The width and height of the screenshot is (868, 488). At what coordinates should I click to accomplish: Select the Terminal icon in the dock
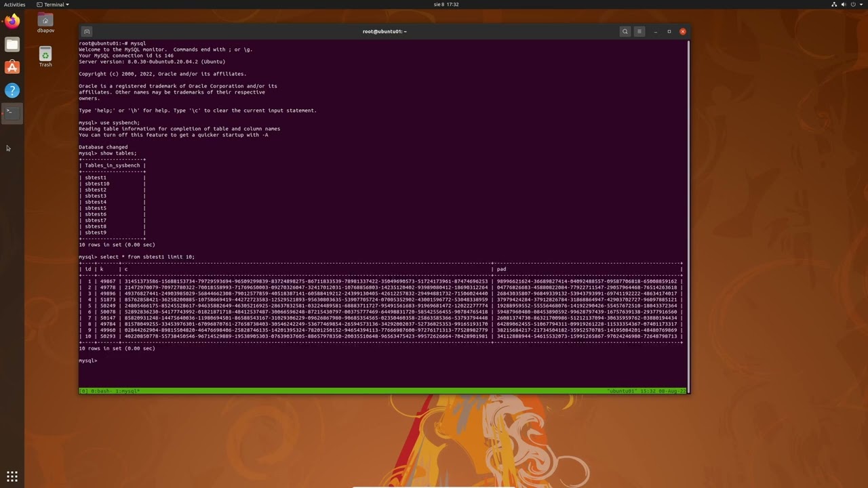(12, 113)
